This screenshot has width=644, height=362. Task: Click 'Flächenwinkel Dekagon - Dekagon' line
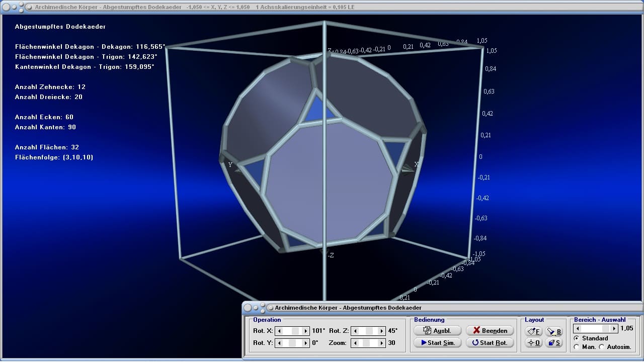pyautogui.click(x=90, y=47)
